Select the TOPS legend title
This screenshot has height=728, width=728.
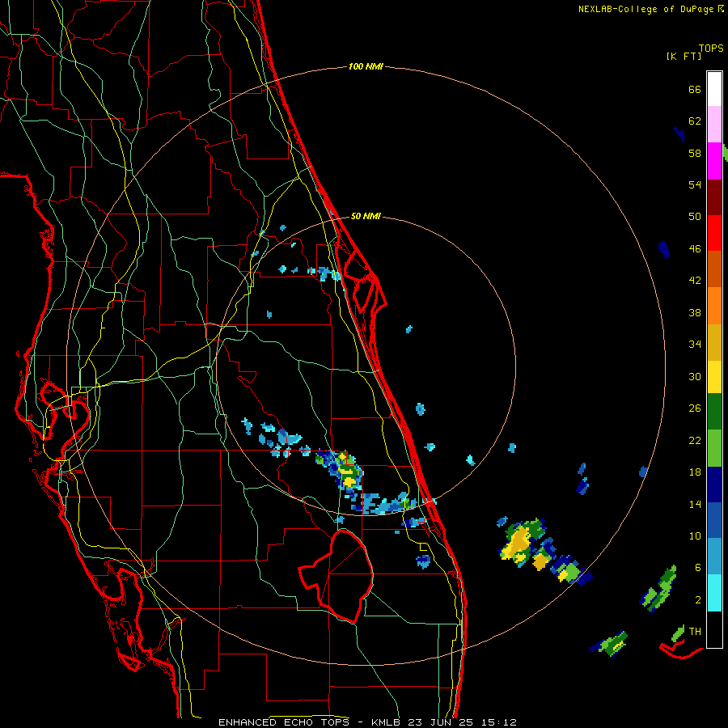click(x=711, y=48)
